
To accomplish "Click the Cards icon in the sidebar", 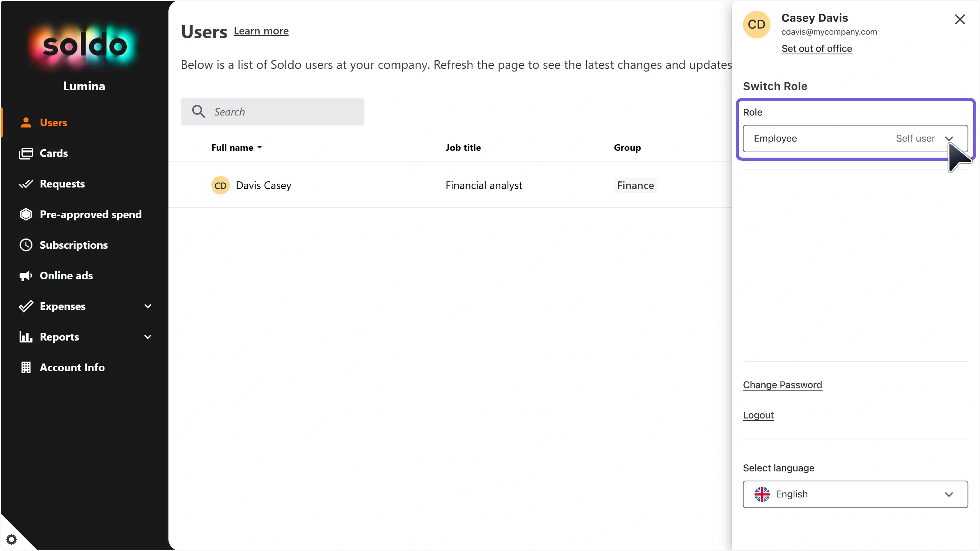I will pos(26,153).
